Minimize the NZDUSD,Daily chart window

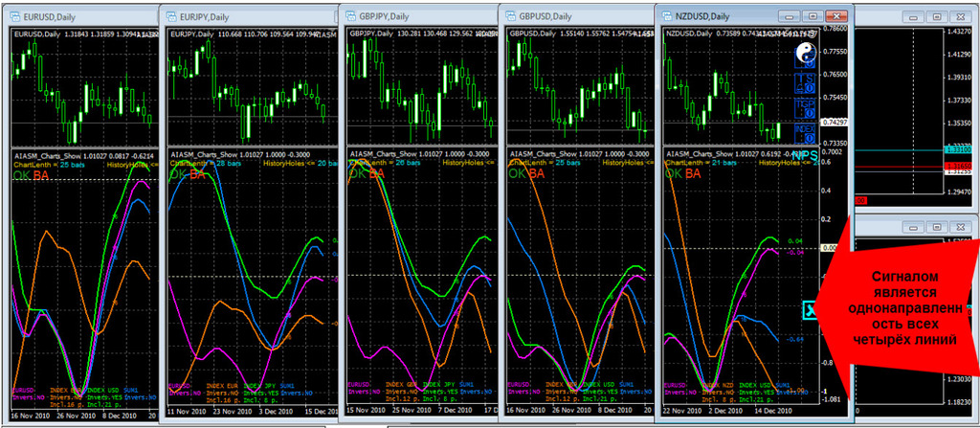[790, 16]
